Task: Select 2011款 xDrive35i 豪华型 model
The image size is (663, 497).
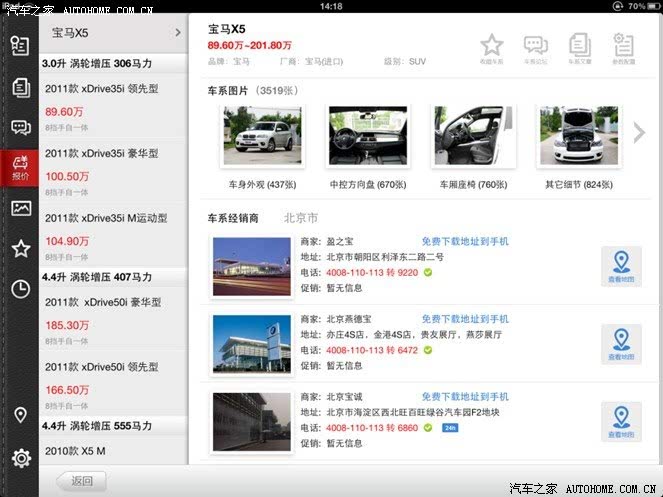Action: tap(113, 171)
